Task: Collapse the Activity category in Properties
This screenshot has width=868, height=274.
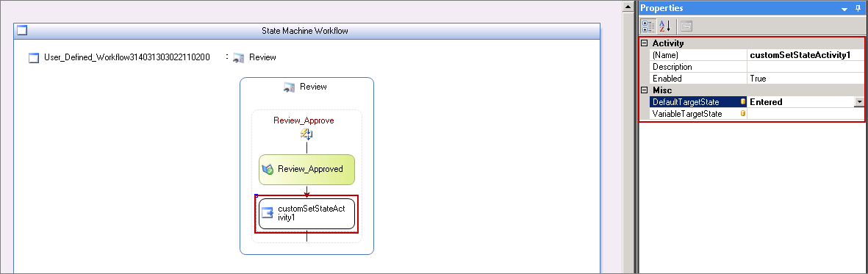Action: point(645,43)
